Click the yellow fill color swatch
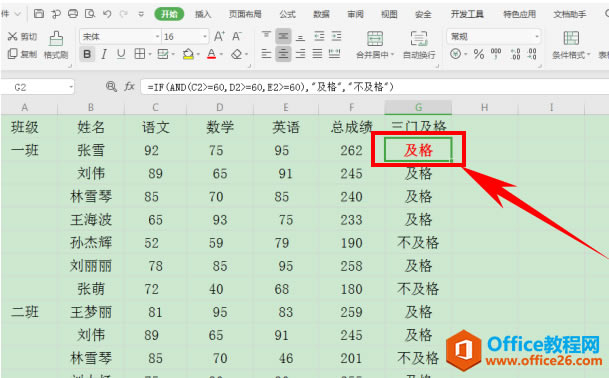Image resolution: width=609 pixels, height=378 pixels. [188, 54]
